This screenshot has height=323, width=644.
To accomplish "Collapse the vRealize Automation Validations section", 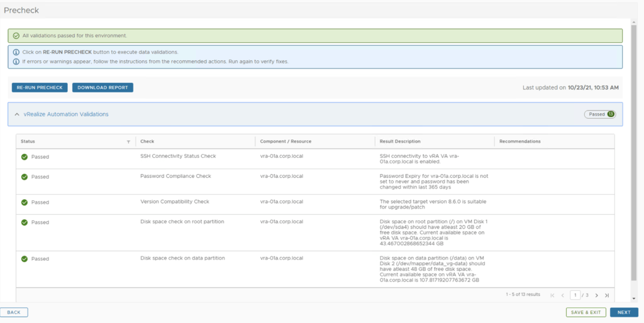I will tap(17, 114).
